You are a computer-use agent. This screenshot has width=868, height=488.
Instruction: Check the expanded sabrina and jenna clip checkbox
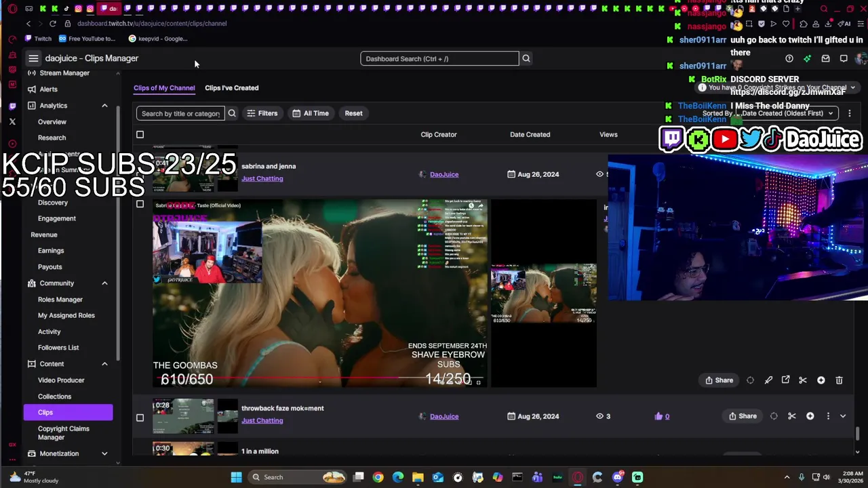(140, 204)
